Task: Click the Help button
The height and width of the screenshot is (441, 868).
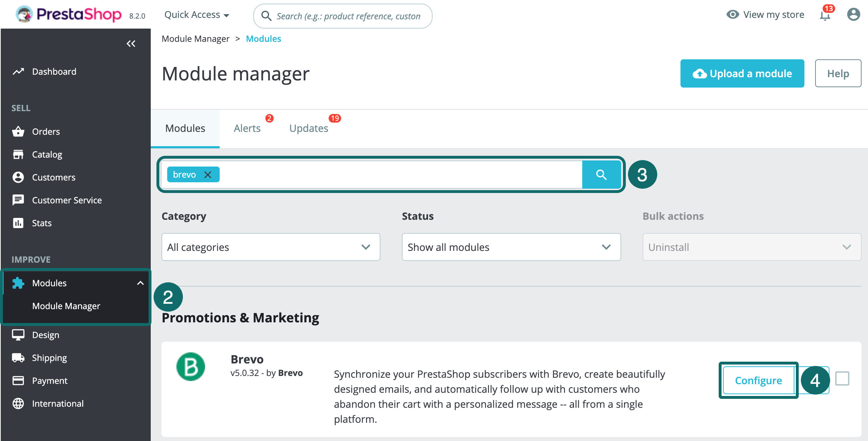Action: (838, 73)
